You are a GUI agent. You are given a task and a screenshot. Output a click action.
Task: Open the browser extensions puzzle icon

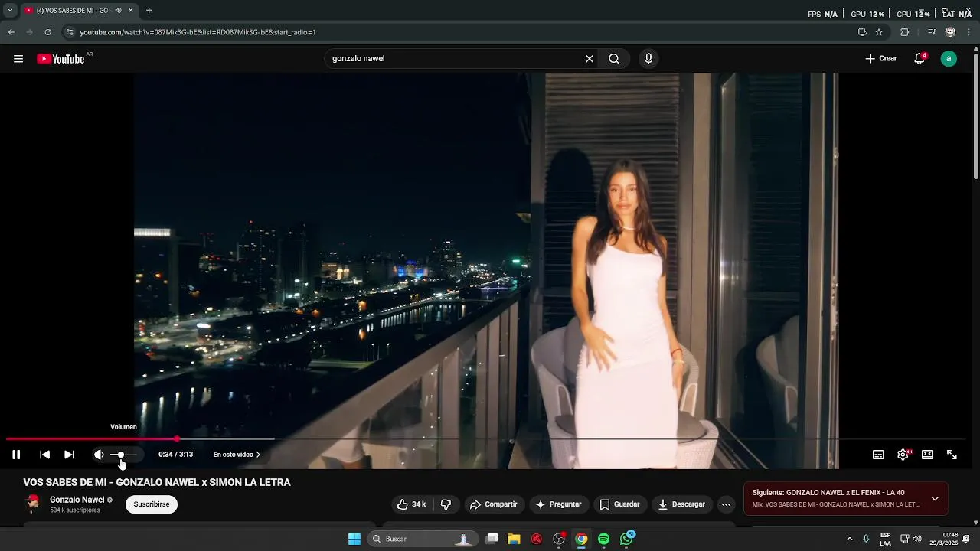click(x=904, y=32)
